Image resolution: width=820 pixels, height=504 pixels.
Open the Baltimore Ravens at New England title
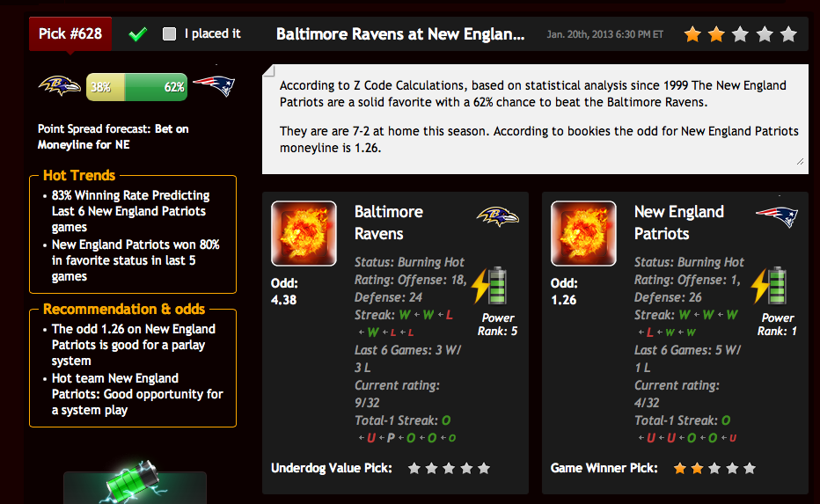(400, 34)
